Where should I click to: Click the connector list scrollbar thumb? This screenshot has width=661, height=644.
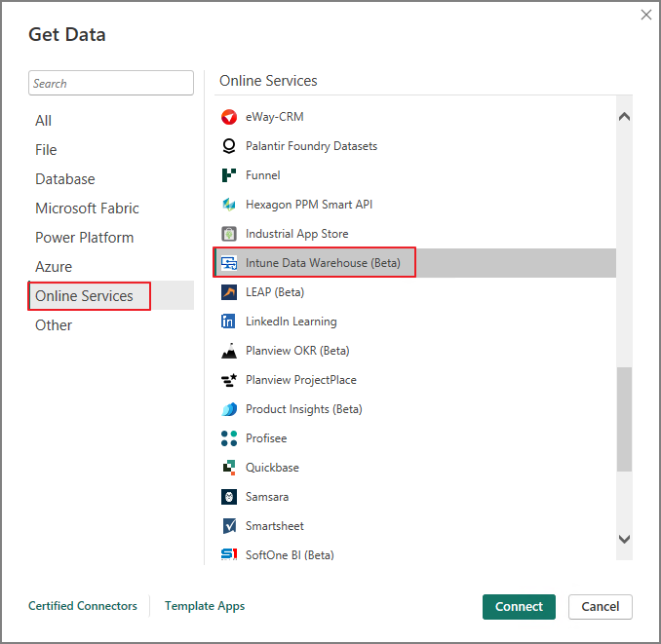[x=624, y=420]
